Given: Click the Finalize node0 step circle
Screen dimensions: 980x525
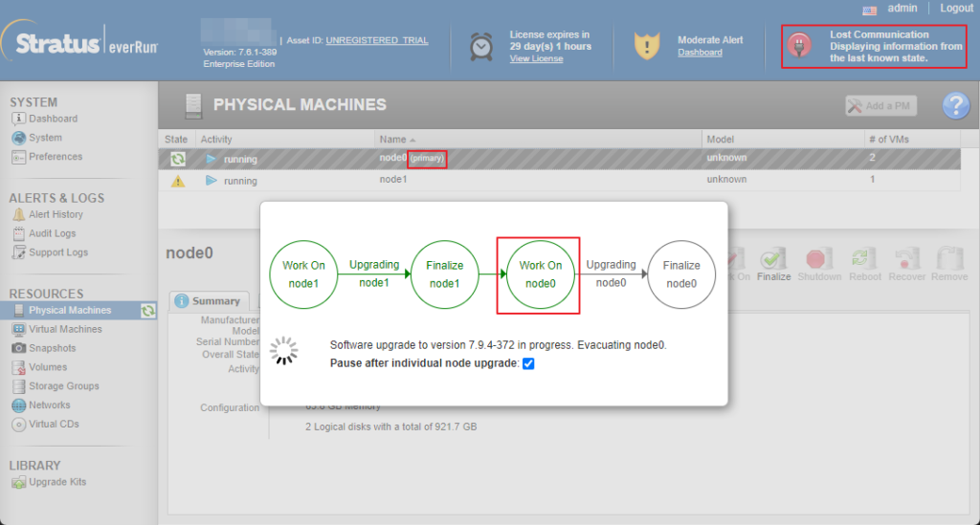Looking at the screenshot, I should coord(681,274).
